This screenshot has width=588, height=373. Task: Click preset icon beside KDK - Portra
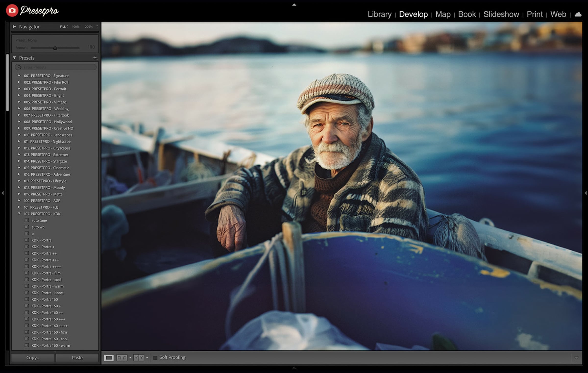coord(27,240)
